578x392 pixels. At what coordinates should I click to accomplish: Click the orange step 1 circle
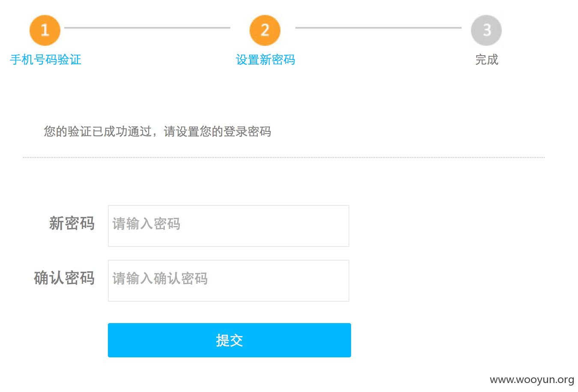(x=45, y=30)
